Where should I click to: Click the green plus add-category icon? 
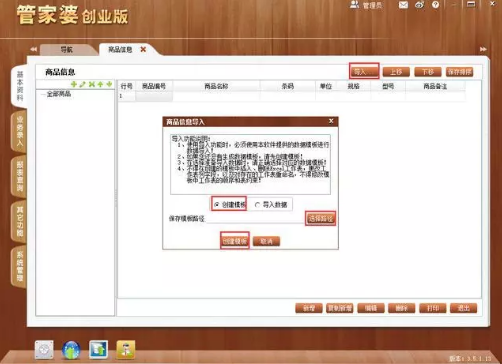point(74,84)
